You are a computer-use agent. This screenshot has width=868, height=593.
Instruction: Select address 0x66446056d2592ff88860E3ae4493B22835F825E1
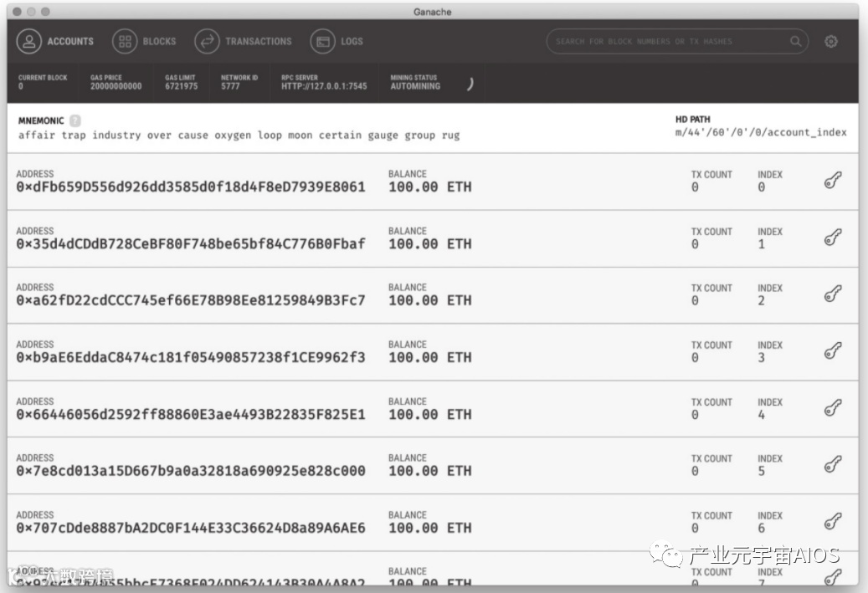(x=191, y=414)
